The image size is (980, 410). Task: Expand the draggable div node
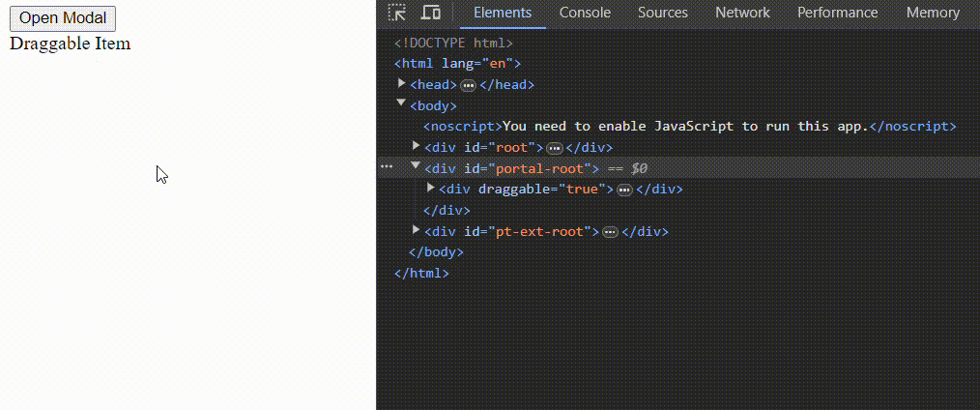(x=431, y=189)
